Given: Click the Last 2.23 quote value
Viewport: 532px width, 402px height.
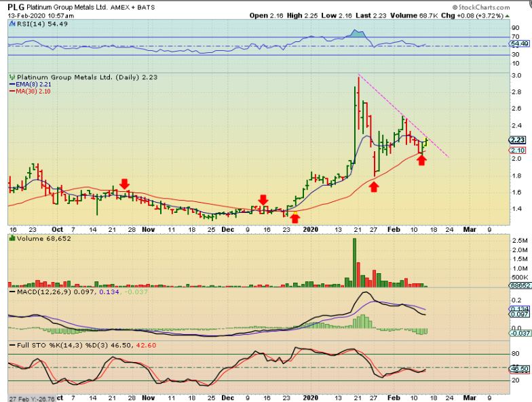Looking at the screenshot, I should [x=370, y=16].
